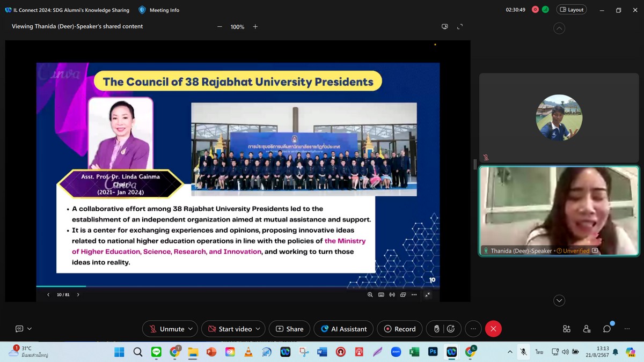Expand the audio options arrow beside Unmute

click(191, 329)
